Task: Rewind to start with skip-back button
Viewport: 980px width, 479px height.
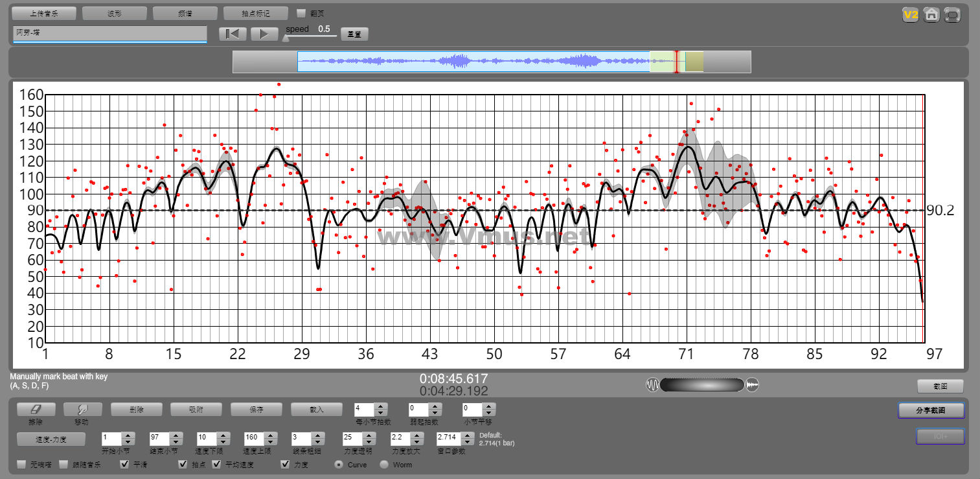Action: point(233,34)
